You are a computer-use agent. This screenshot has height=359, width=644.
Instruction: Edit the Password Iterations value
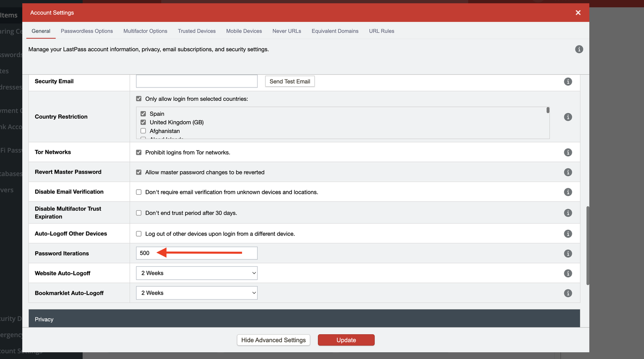pyautogui.click(x=196, y=253)
